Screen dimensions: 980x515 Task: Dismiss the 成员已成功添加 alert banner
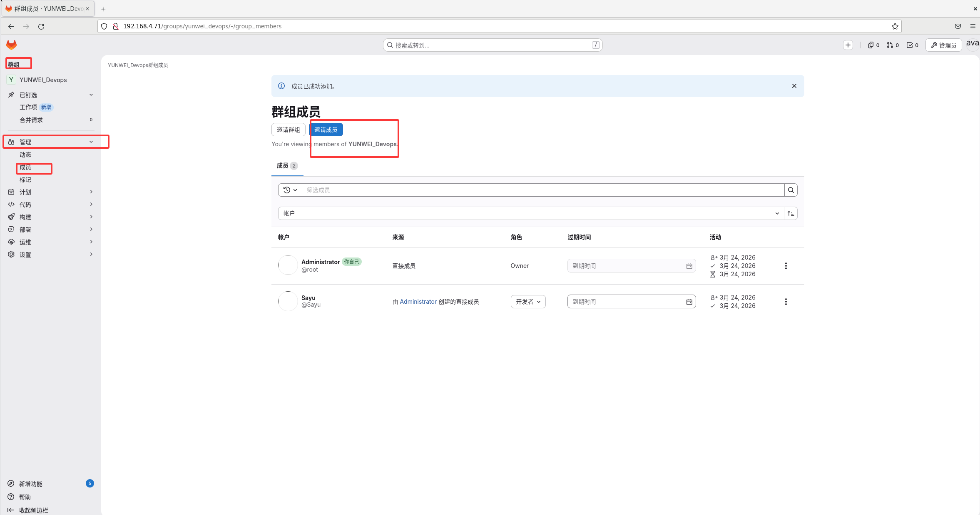point(794,86)
